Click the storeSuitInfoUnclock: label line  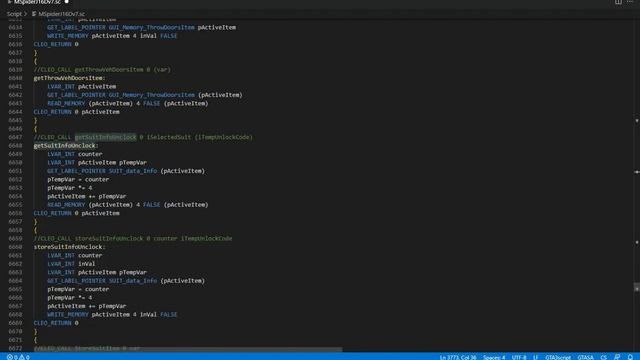pyautogui.click(x=69, y=247)
